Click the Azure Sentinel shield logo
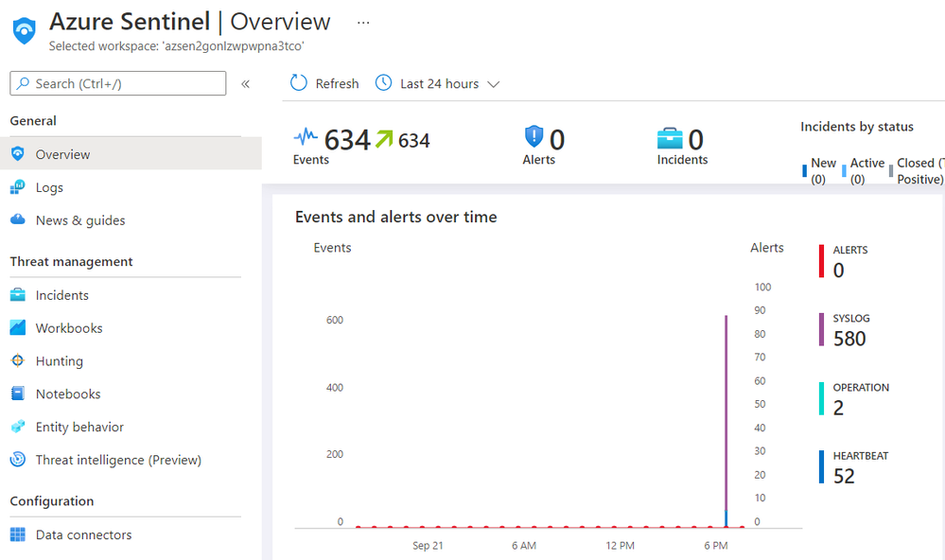Screen dimensions: 945x560 coord(24,30)
